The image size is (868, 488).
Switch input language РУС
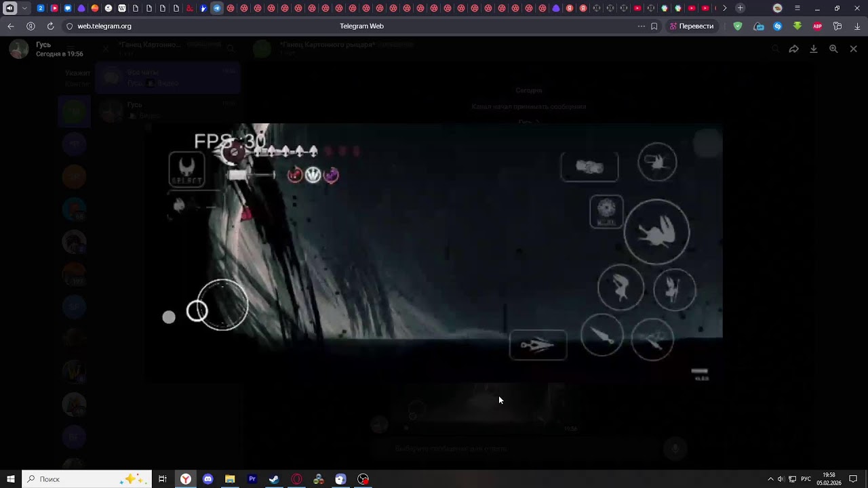(806, 479)
